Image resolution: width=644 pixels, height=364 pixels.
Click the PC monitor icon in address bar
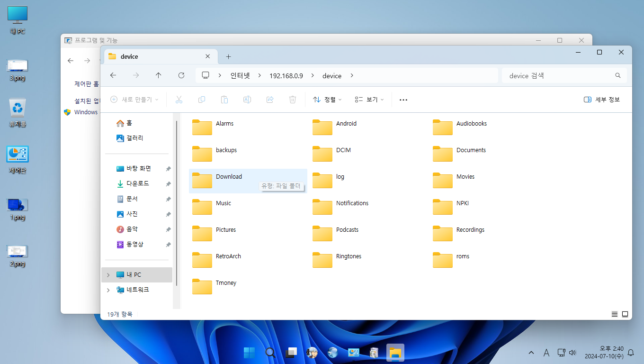pos(206,75)
